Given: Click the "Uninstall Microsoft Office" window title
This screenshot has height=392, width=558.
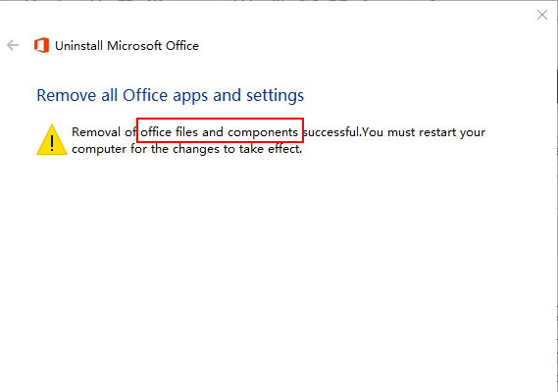Looking at the screenshot, I should click(x=127, y=46).
